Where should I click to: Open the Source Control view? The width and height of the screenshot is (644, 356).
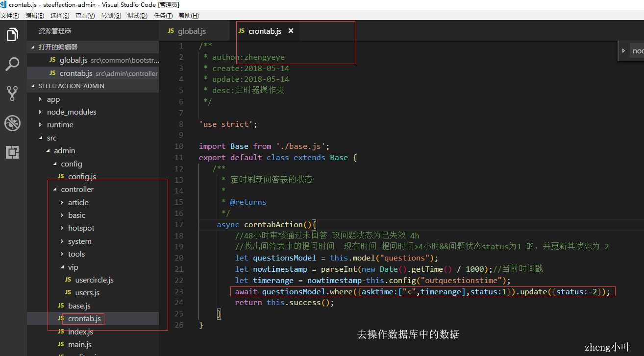[x=12, y=93]
